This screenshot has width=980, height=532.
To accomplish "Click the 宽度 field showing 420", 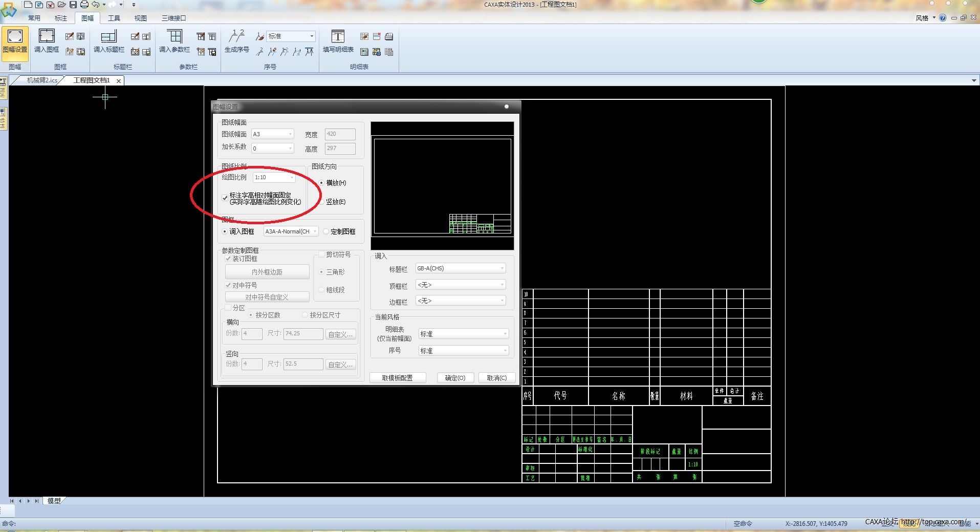I will 340,134.
